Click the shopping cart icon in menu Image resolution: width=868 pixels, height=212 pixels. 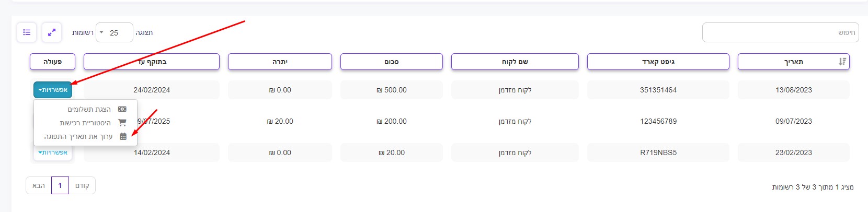[122, 123]
